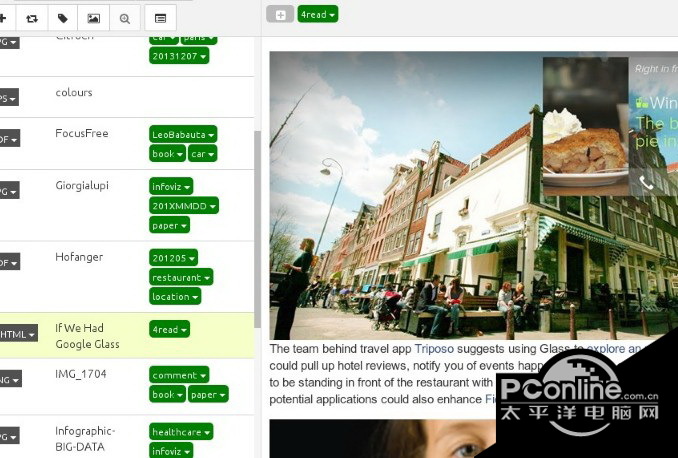The height and width of the screenshot is (458, 678).
Task: Select the colours file name
Action: point(74,92)
